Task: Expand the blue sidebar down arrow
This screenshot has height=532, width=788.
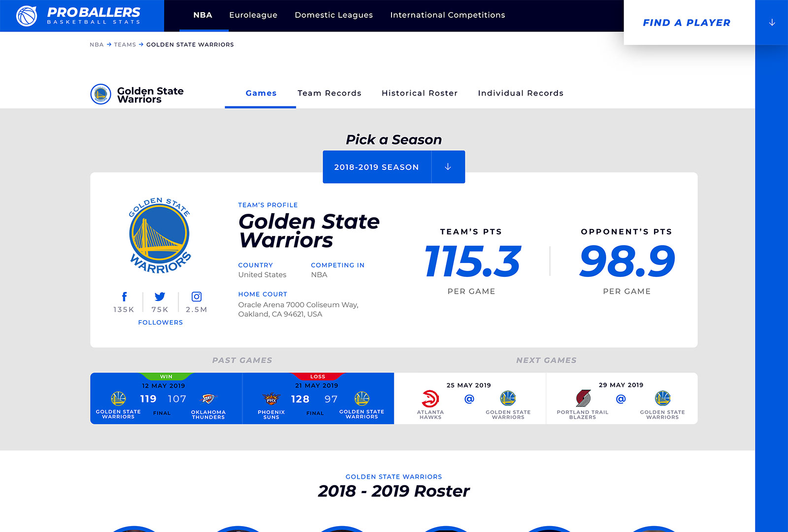Action: 772,23
